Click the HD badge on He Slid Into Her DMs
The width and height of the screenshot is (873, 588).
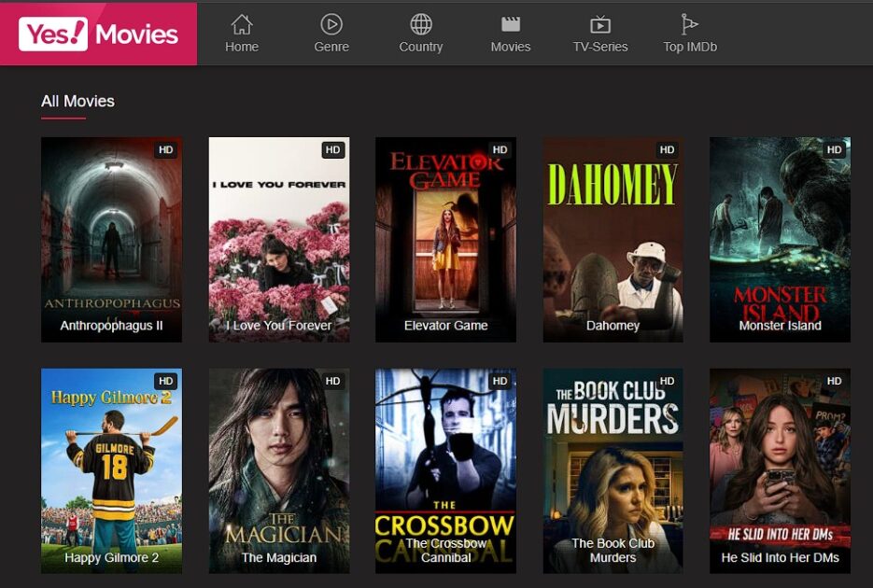click(834, 381)
